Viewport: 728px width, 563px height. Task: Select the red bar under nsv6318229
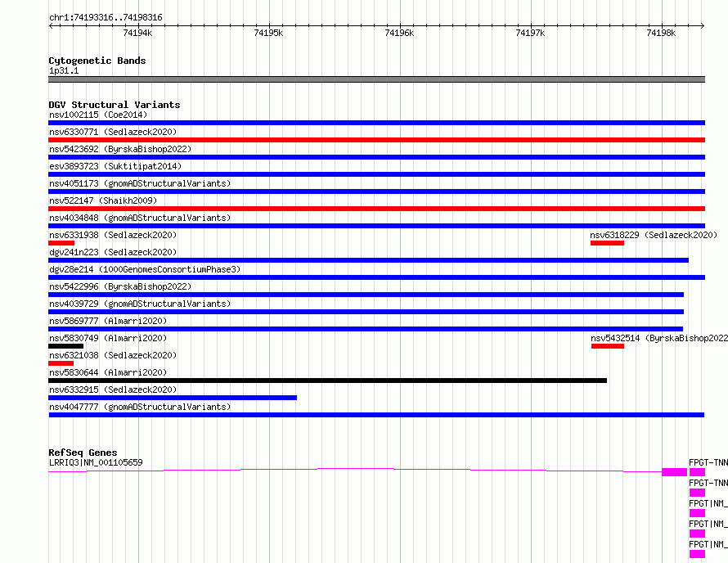(607, 243)
